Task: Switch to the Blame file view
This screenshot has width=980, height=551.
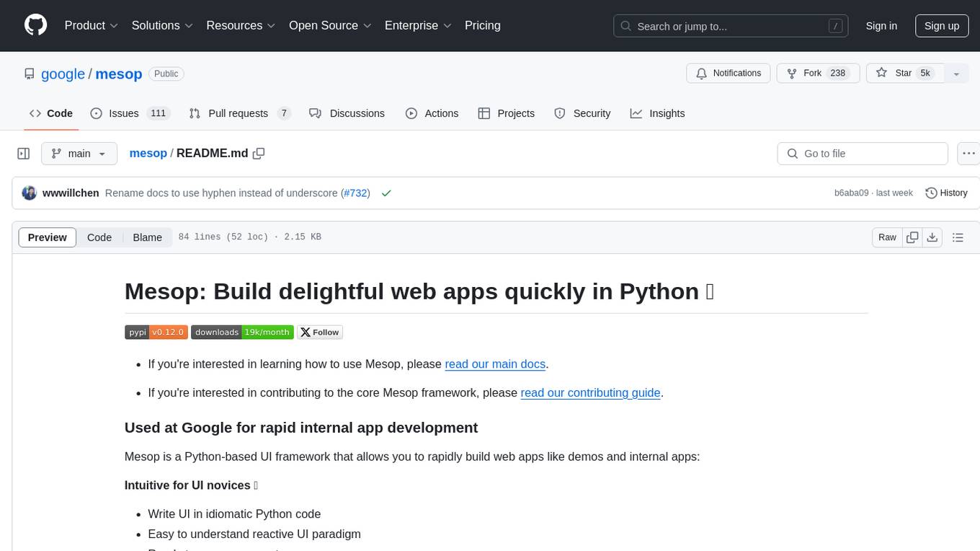Action: pyautogui.click(x=147, y=237)
